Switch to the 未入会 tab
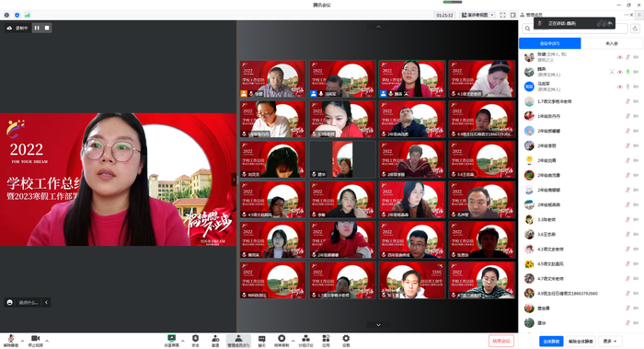The width and height of the screenshot is (644, 349). 612,43
